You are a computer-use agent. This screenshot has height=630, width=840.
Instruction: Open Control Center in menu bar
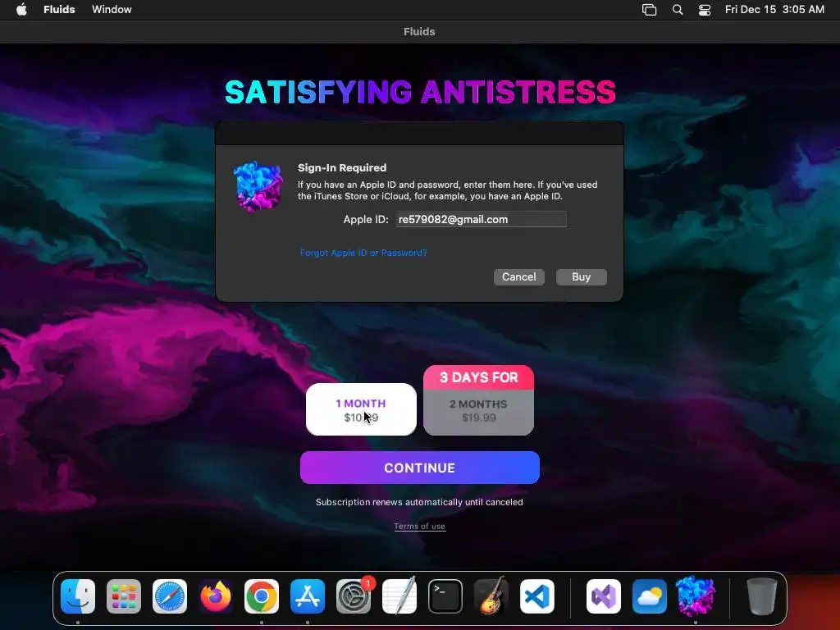[x=705, y=10]
